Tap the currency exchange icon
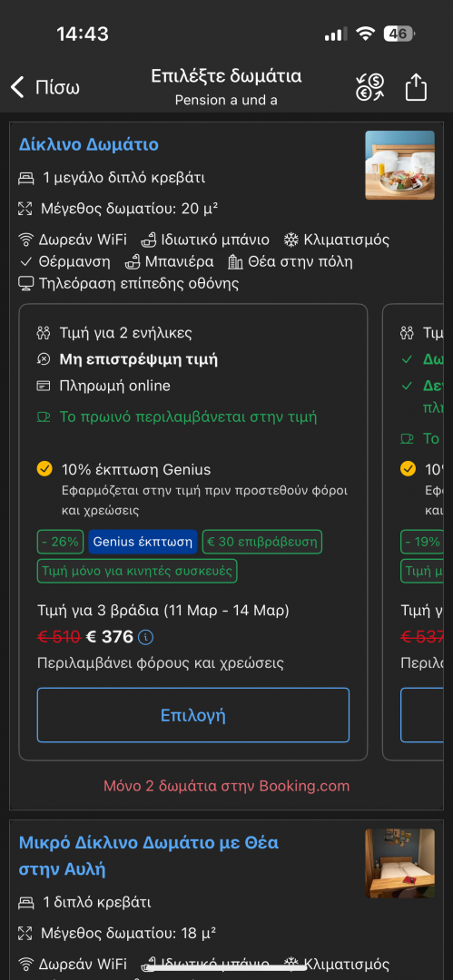Screen dimensions: 453x980 pyautogui.click(x=370, y=87)
